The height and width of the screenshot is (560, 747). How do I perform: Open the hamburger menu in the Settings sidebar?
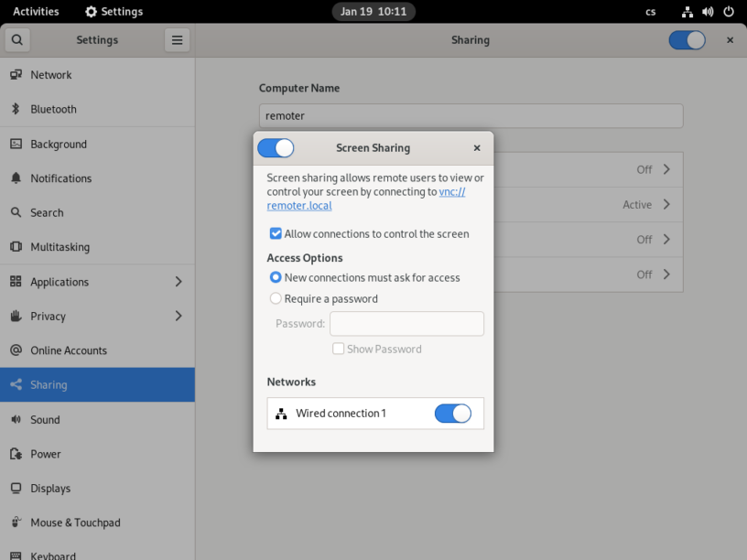click(177, 39)
